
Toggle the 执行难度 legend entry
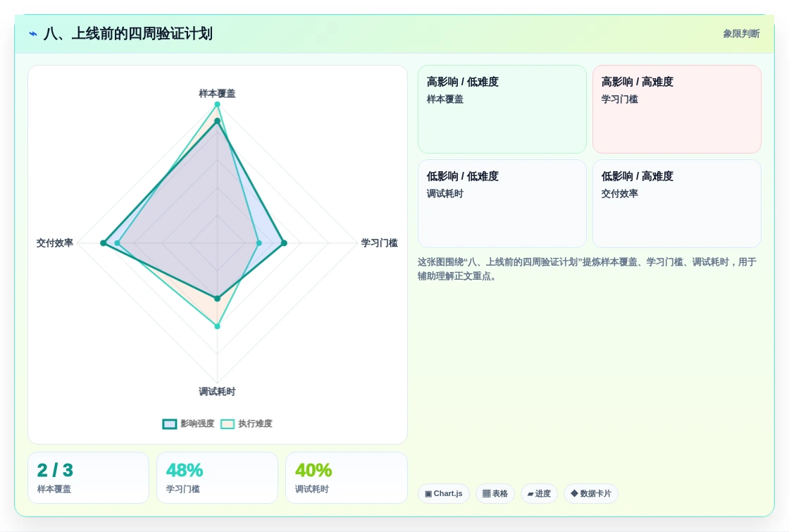247,423
